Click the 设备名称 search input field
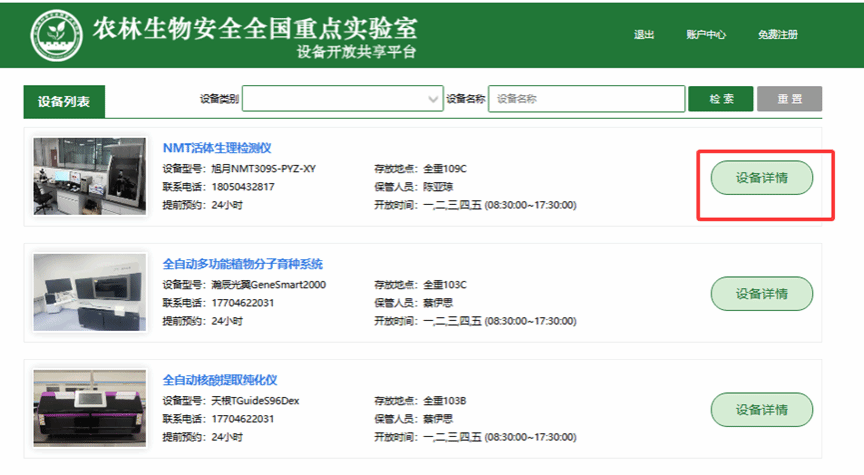Viewport: 864px width, 475px height. tap(586, 99)
